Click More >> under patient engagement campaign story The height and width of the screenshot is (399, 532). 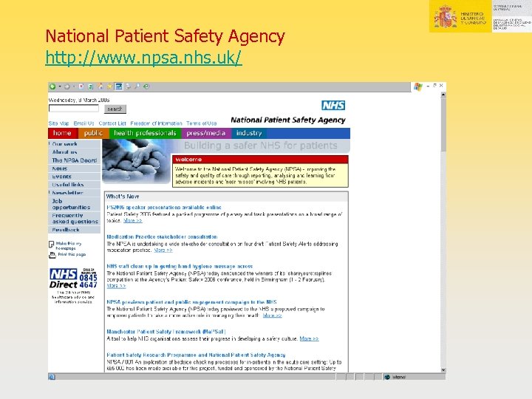click(272, 316)
